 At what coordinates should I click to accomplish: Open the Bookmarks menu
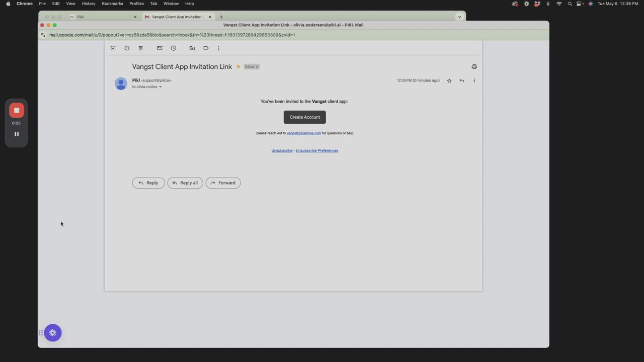pos(112,4)
